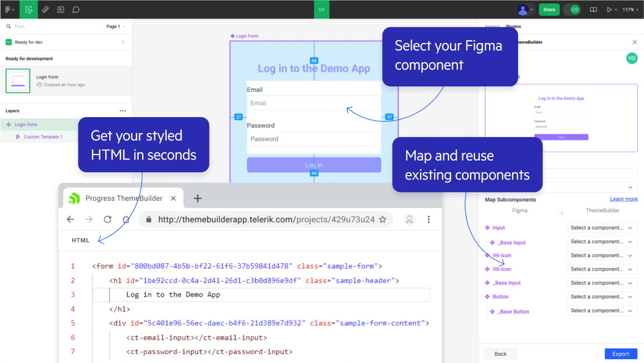Click the browser Forward arrow
644x363 pixels.
pos(89,220)
